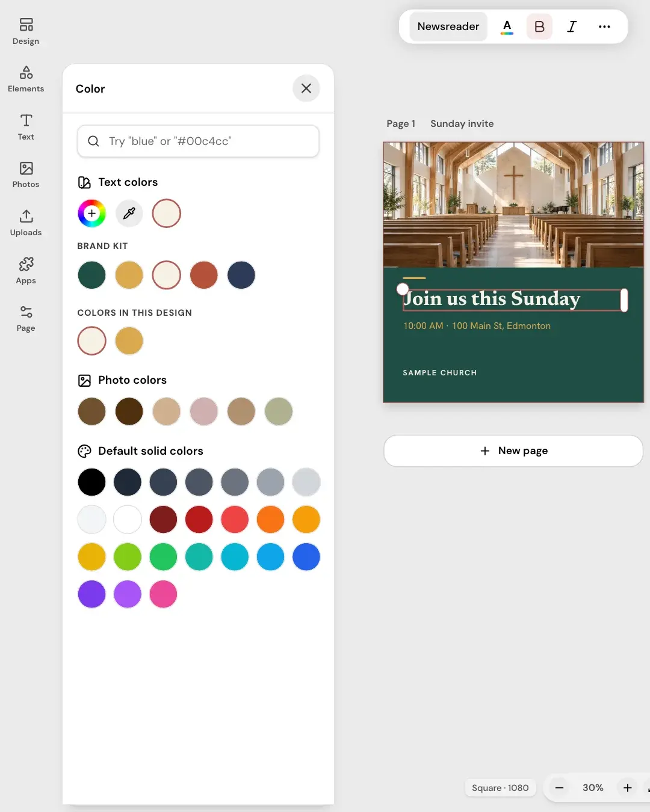The width and height of the screenshot is (650, 812).
Task: Select lightest gray default color
Action: pos(92,520)
